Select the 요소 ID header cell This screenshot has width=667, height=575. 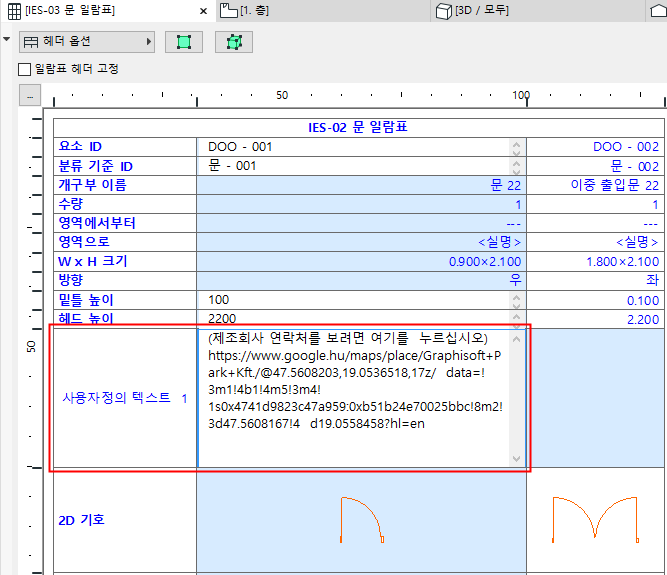[x=125, y=147]
